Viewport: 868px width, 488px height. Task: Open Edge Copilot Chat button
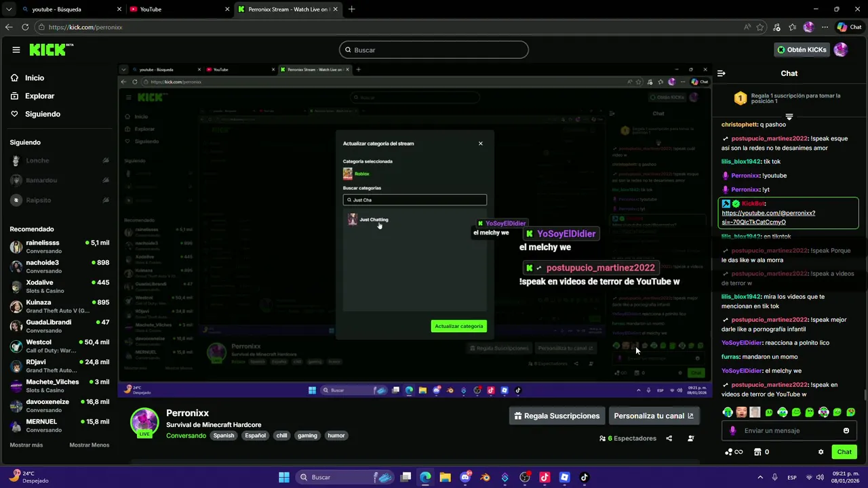tap(849, 27)
